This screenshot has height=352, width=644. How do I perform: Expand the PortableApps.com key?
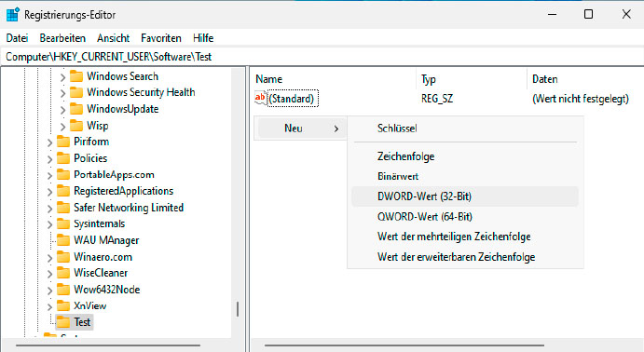tap(49, 176)
